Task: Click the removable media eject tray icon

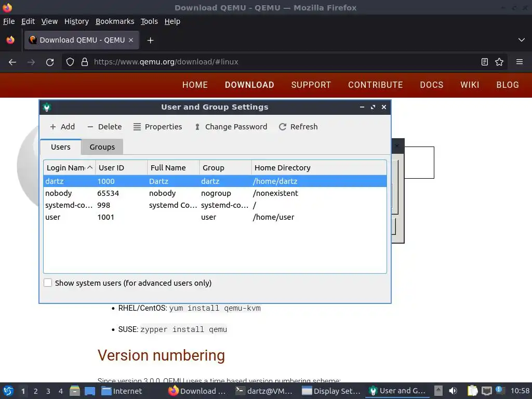Action: tap(438, 391)
